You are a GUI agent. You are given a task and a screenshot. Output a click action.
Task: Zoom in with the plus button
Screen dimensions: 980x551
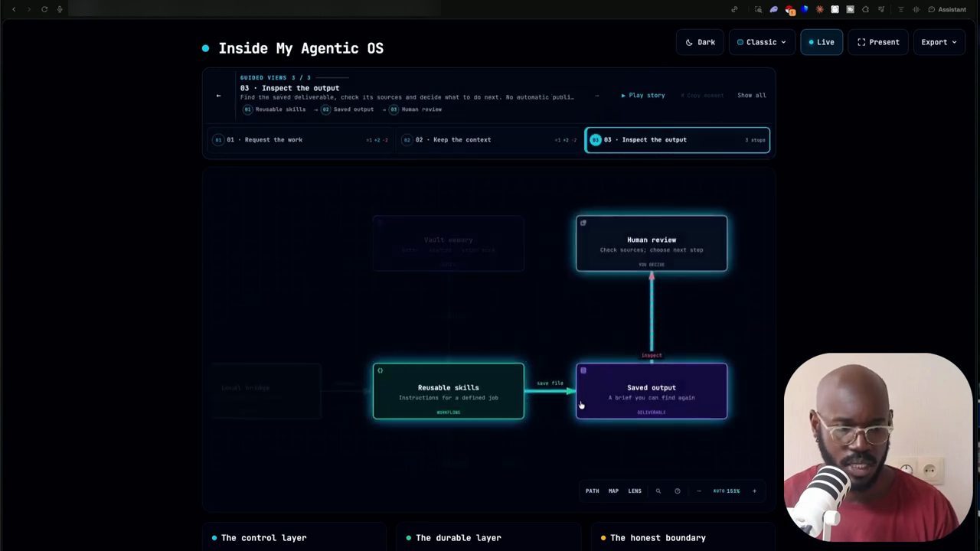point(754,491)
